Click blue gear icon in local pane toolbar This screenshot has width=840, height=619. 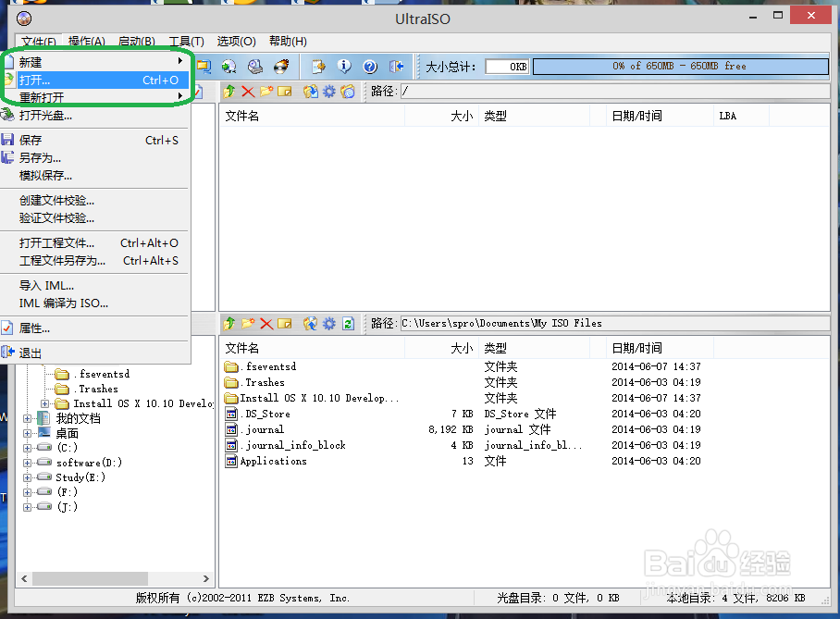coord(329,323)
